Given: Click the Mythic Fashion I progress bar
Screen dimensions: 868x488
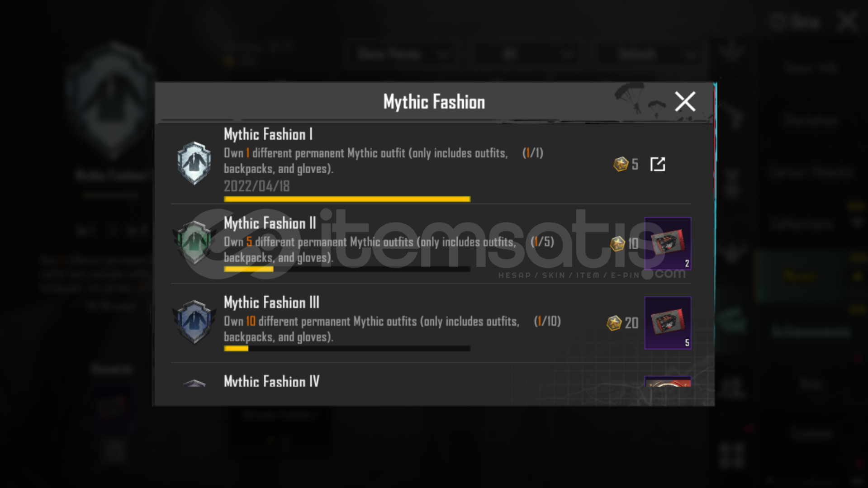Looking at the screenshot, I should pos(347,199).
